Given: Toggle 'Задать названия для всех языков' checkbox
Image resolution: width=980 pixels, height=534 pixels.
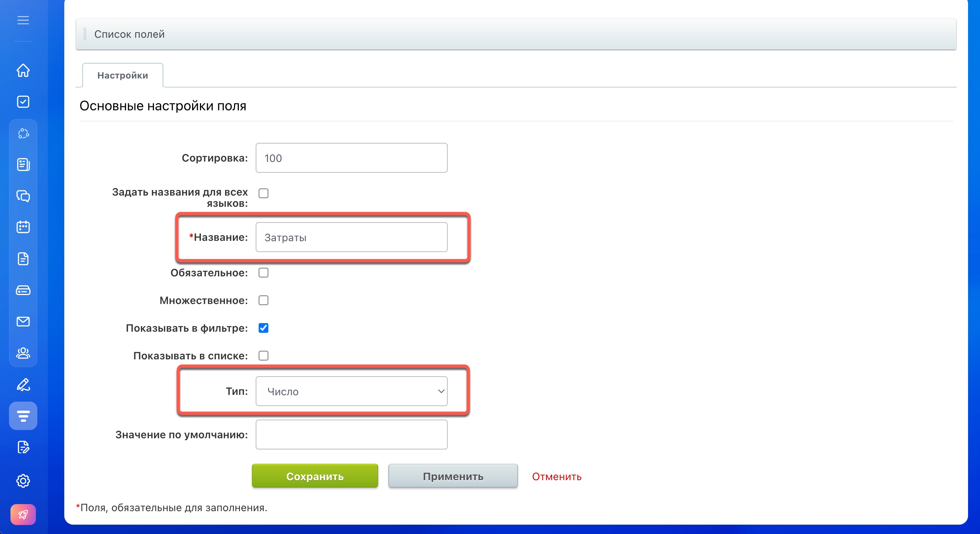Looking at the screenshot, I should pyautogui.click(x=263, y=193).
